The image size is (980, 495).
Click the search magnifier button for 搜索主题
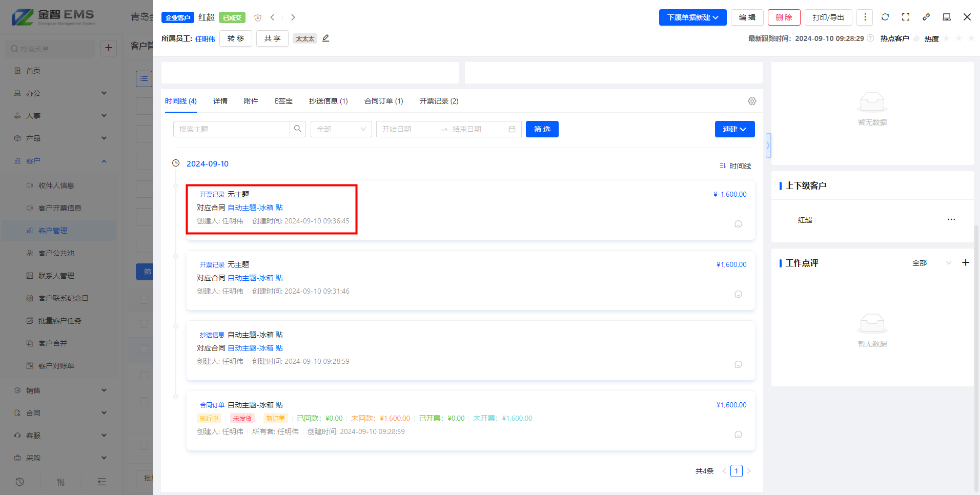click(x=298, y=129)
